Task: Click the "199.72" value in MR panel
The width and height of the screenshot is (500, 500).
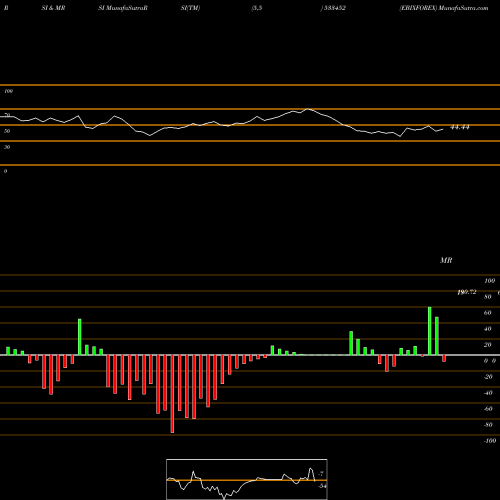Action: point(467,292)
